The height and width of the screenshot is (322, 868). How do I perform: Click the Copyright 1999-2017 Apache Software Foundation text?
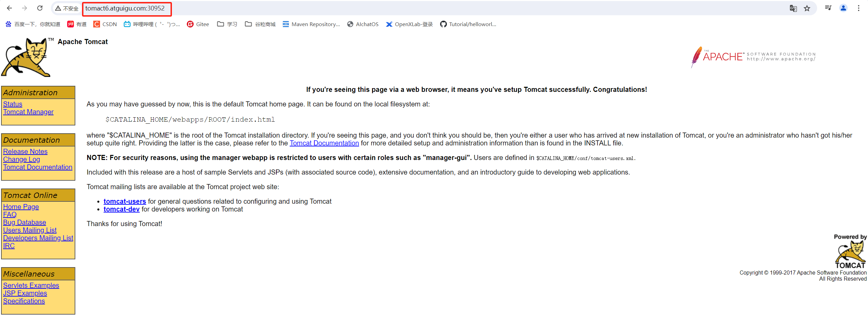(803, 273)
